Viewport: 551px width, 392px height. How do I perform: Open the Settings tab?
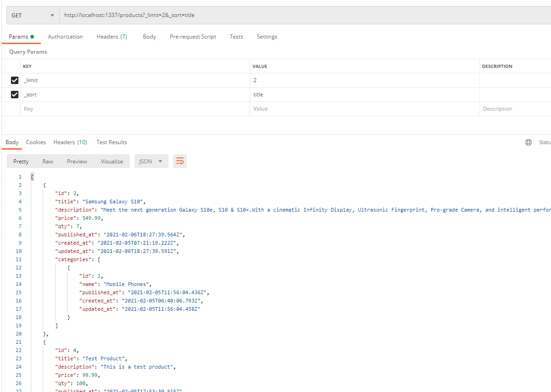(x=267, y=37)
